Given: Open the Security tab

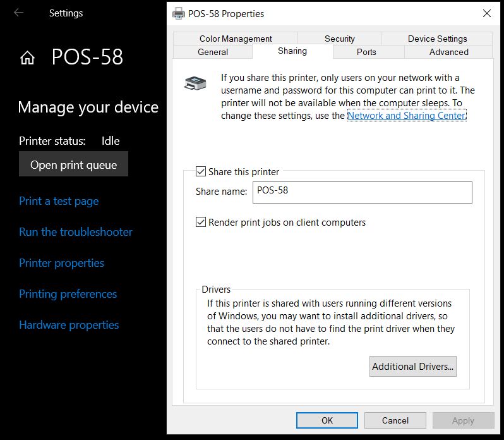Looking at the screenshot, I should 339,39.
